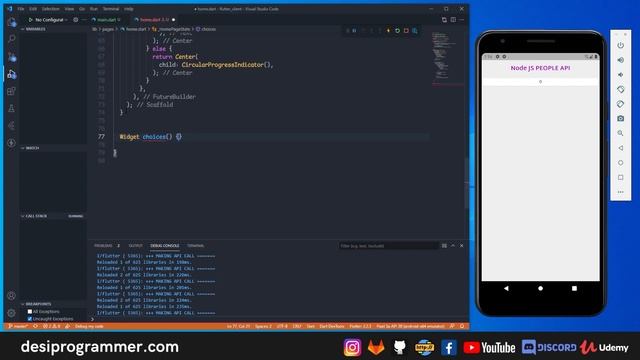Image resolution: width=640 pixels, height=360 pixels.
Task: Open the Run and Debug view
Action: (11, 74)
